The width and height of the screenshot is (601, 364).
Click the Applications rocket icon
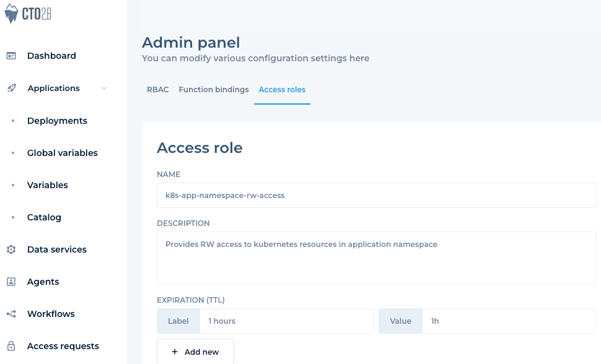tap(11, 89)
